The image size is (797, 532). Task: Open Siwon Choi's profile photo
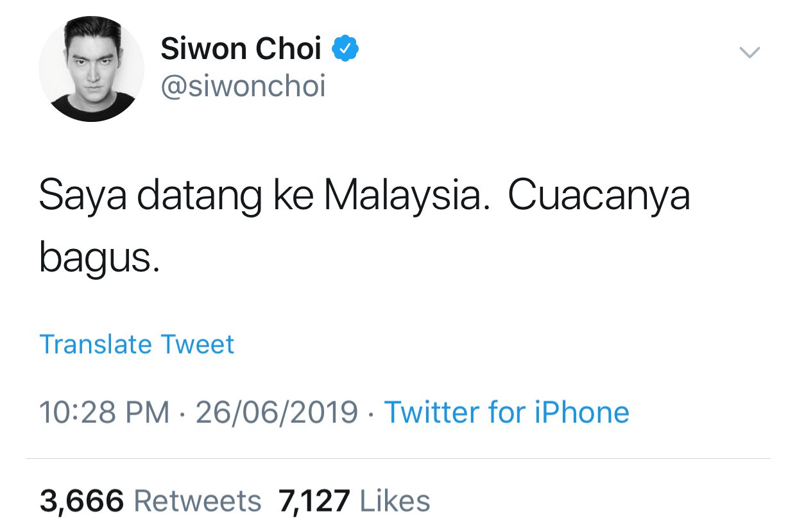(91, 69)
